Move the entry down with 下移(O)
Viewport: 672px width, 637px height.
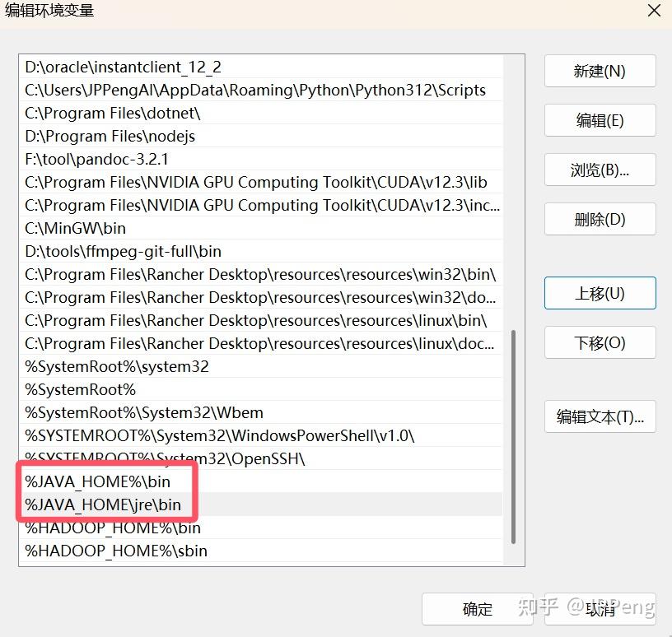[x=600, y=342]
